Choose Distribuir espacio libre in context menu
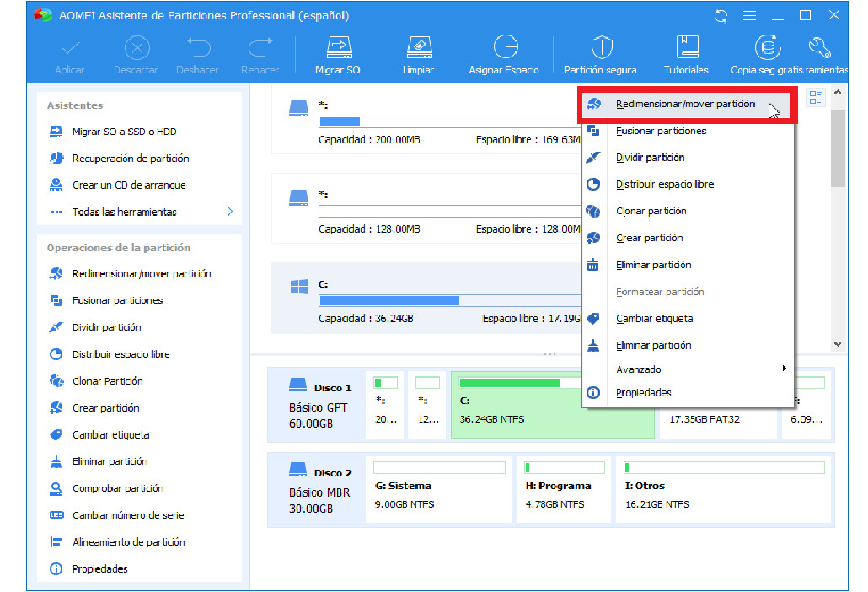 point(688,185)
